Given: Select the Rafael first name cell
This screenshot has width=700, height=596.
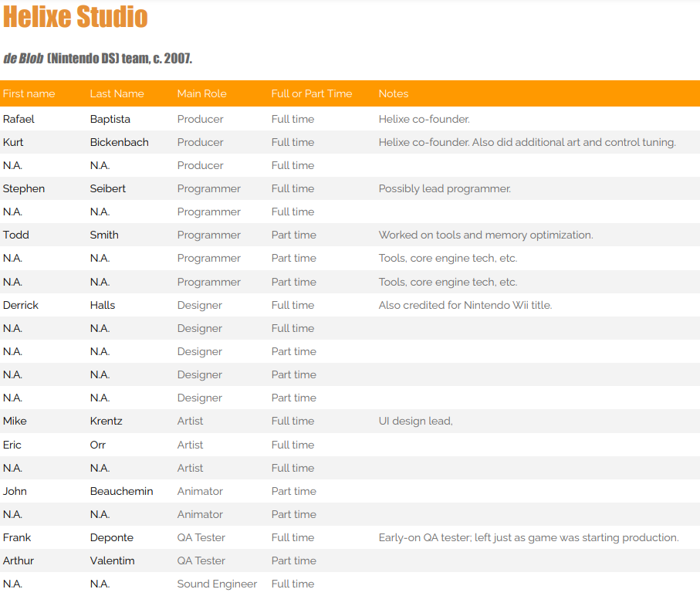Looking at the screenshot, I should pyautogui.click(x=19, y=119).
